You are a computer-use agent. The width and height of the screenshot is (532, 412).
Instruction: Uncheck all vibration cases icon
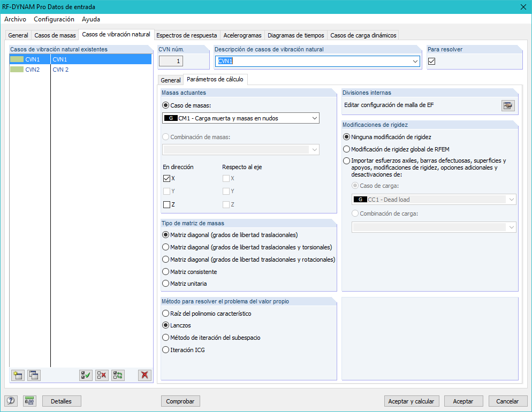tap(102, 375)
